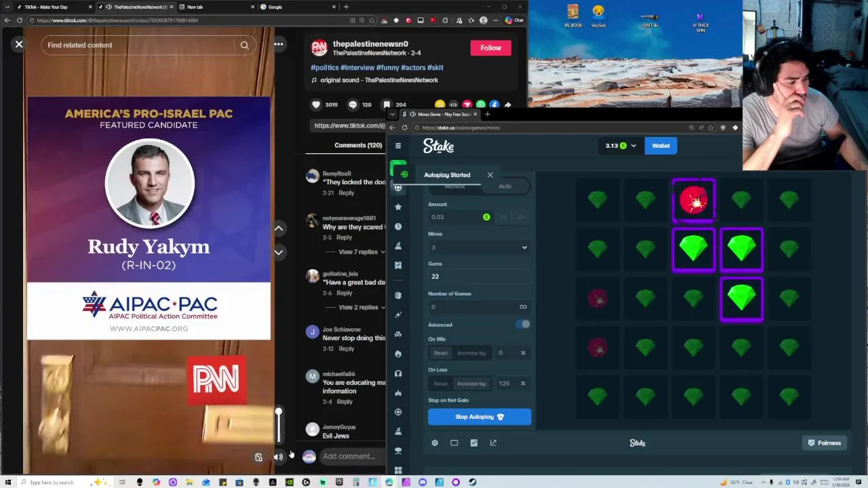The width and height of the screenshot is (868, 488).
Task: Go to the previous video with up arrow
Action: [279, 228]
